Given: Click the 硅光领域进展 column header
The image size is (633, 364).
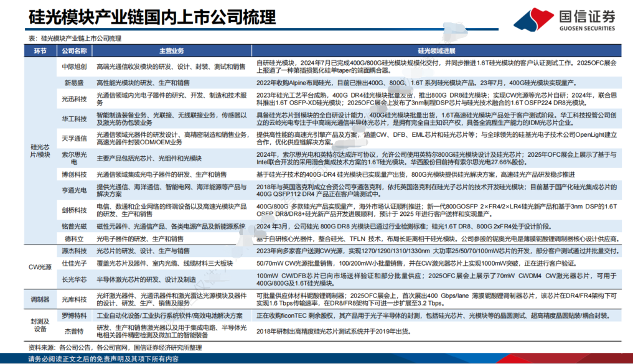Looking at the screenshot, I should [x=436, y=51].
